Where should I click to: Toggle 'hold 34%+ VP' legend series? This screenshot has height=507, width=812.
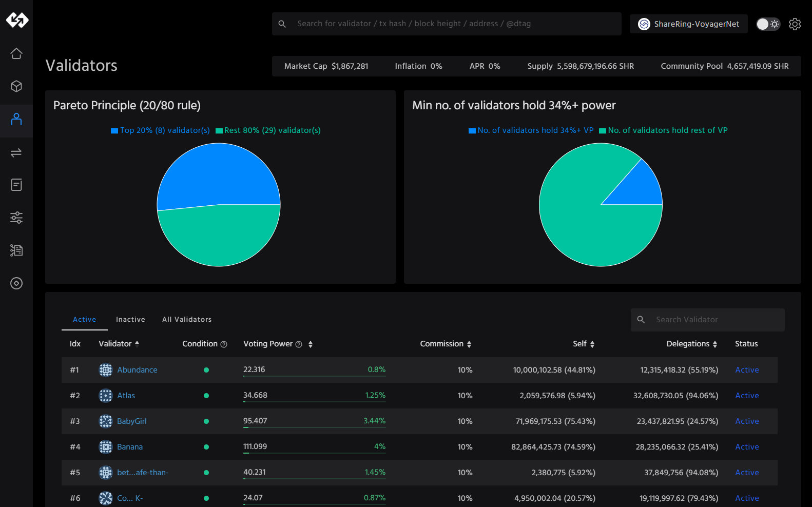tap(531, 130)
